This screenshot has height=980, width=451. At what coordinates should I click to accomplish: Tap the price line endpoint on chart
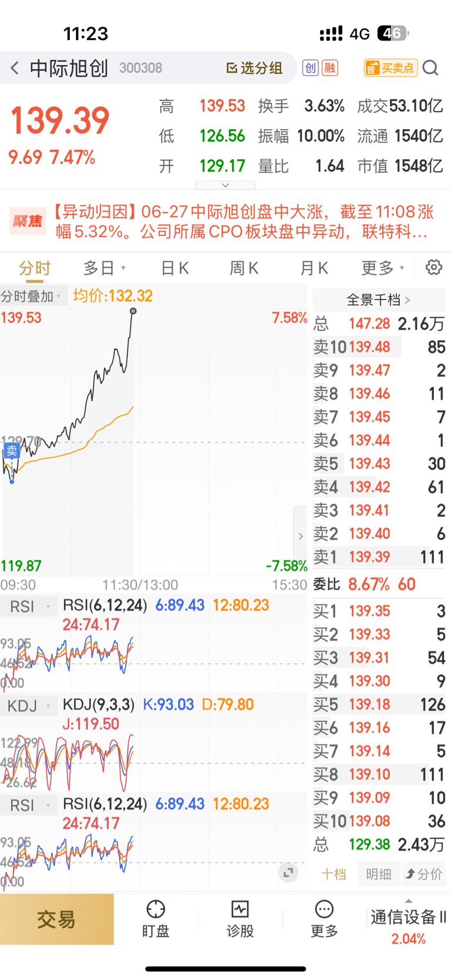(x=133, y=311)
